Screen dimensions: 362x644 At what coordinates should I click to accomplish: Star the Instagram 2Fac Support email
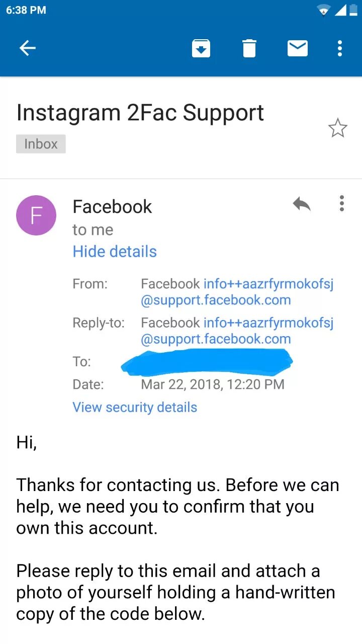click(337, 128)
